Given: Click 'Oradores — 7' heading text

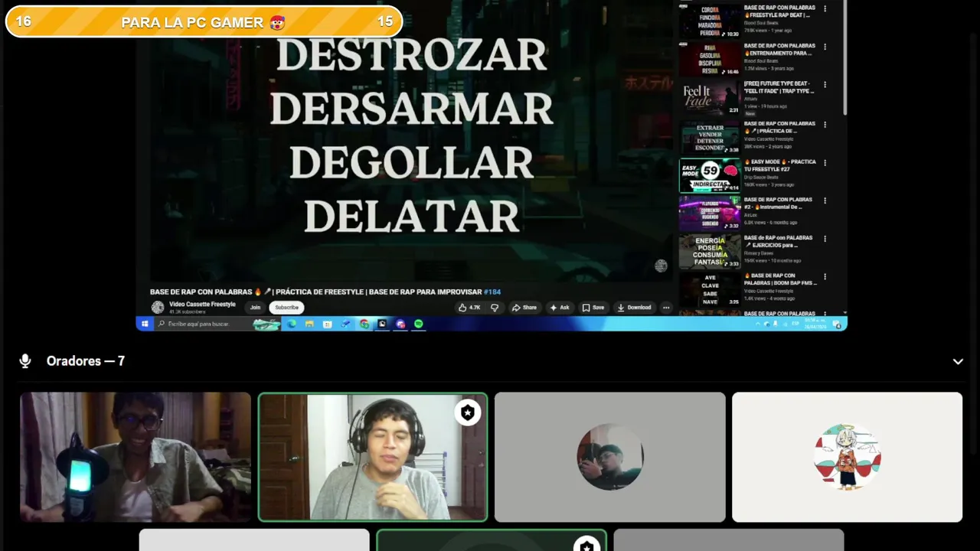Looking at the screenshot, I should (x=86, y=361).
